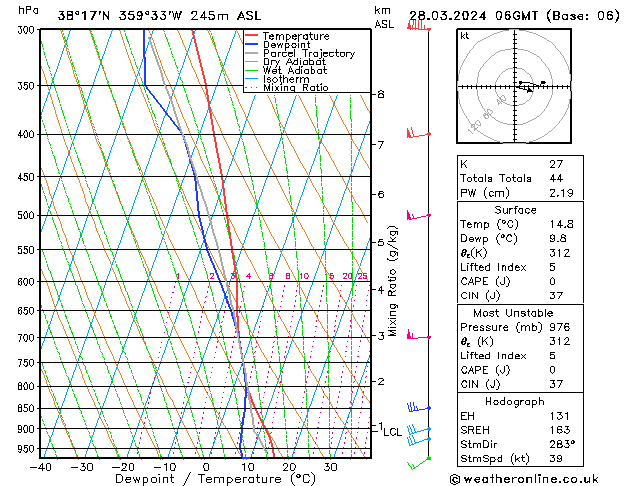Click the -40 temperature axis label
Screen dimensions: 629x486
point(41,467)
